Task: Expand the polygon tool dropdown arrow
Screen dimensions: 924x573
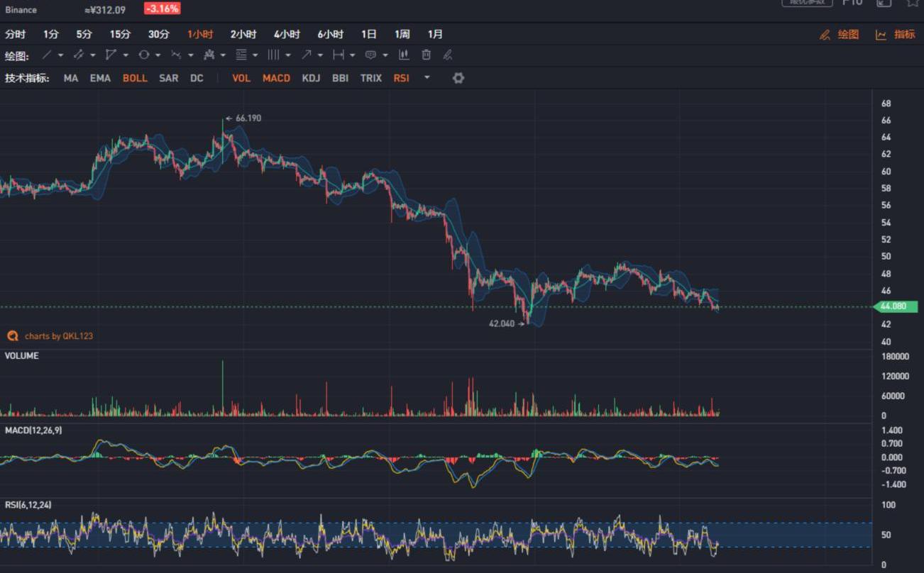Action: coord(126,55)
